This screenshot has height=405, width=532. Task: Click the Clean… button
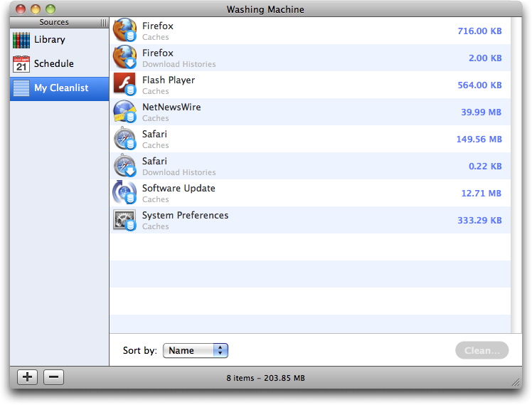pyautogui.click(x=482, y=350)
